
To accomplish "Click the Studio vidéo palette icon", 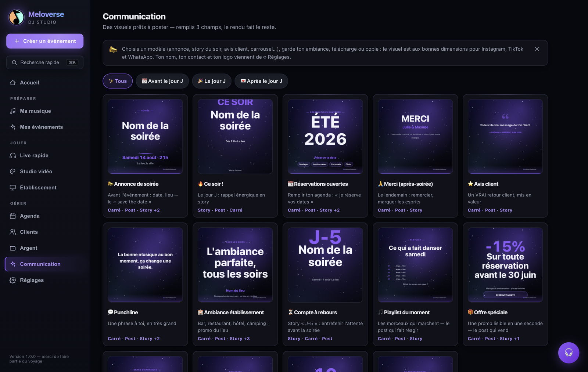I will pyautogui.click(x=13, y=171).
